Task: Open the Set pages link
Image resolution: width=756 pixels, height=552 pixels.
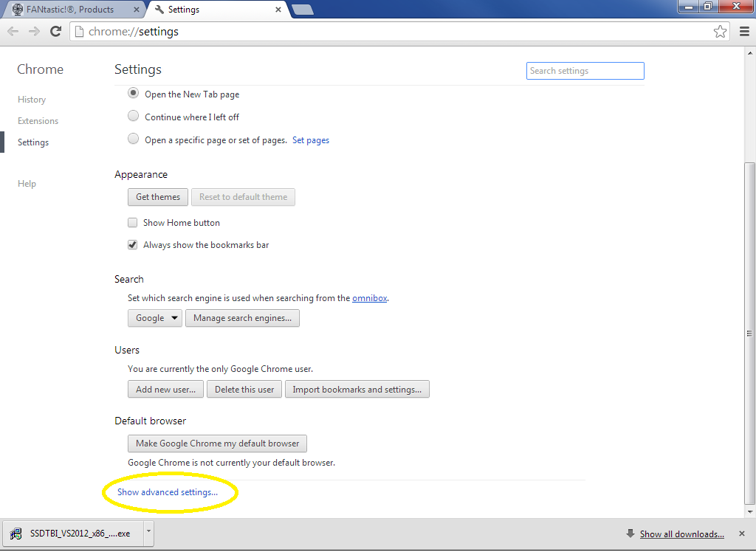Action: pos(311,140)
